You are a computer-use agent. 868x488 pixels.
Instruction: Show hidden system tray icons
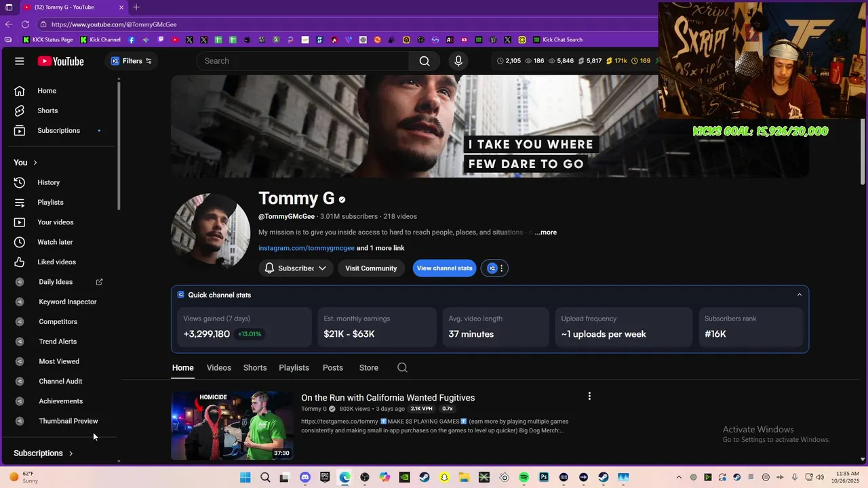[680, 477]
